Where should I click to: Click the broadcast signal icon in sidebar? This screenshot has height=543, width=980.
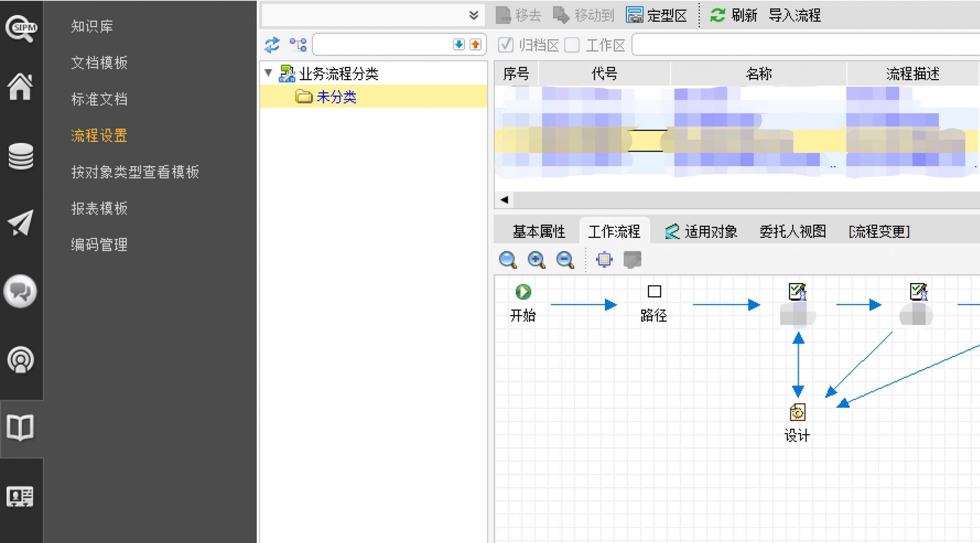click(x=21, y=360)
